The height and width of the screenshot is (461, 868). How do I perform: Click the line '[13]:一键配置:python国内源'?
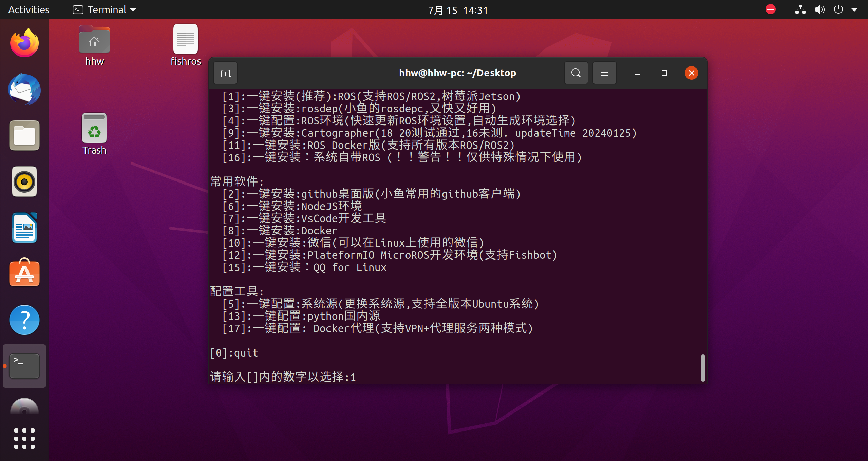[x=301, y=316]
